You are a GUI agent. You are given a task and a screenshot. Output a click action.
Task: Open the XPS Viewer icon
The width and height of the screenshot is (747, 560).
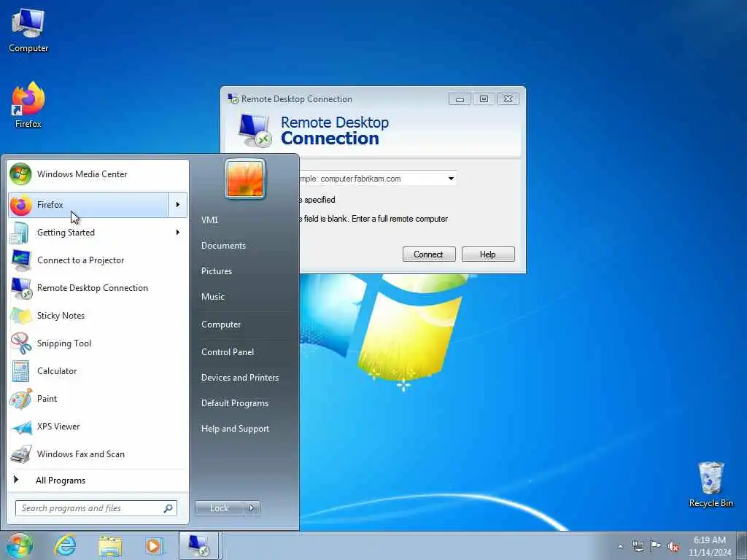20,427
